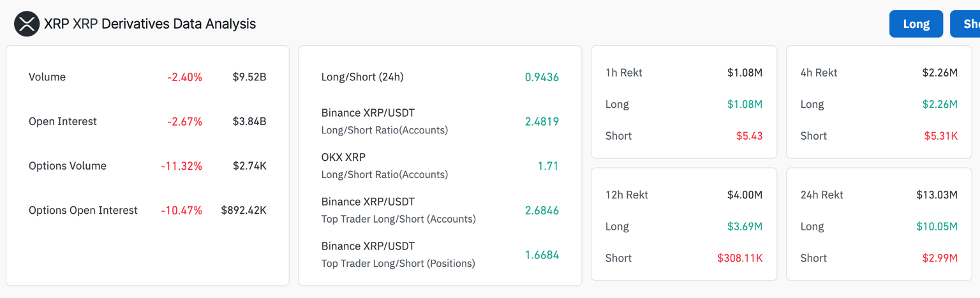This screenshot has height=298, width=980.
Task: Select the Options Volume row label
Action: tap(68, 166)
